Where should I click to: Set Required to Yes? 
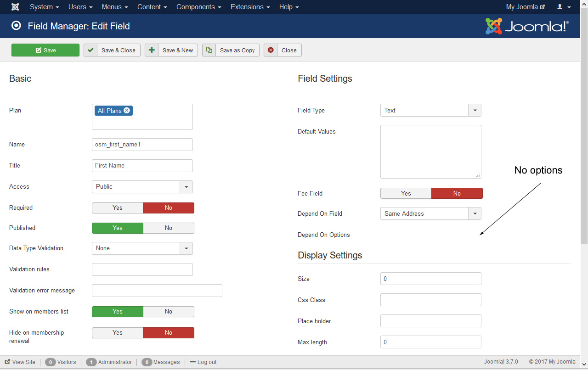(118, 208)
